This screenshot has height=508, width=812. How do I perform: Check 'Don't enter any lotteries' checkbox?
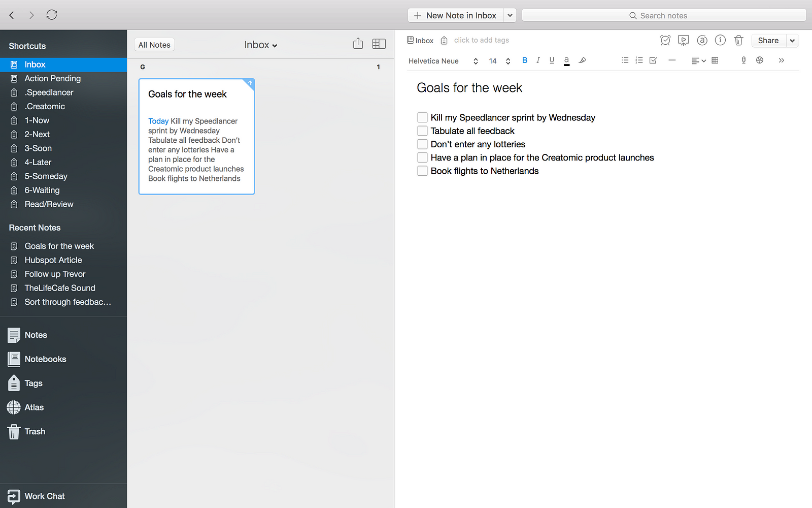tap(422, 144)
